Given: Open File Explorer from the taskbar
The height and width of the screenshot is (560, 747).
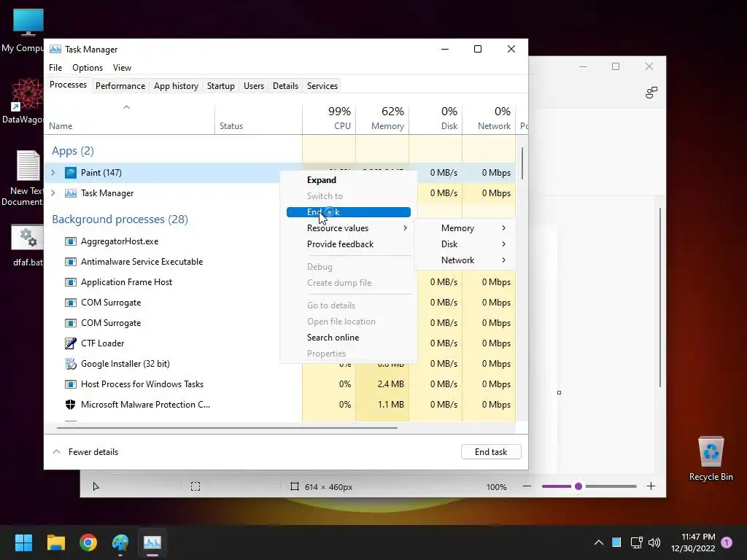Looking at the screenshot, I should [x=55, y=542].
